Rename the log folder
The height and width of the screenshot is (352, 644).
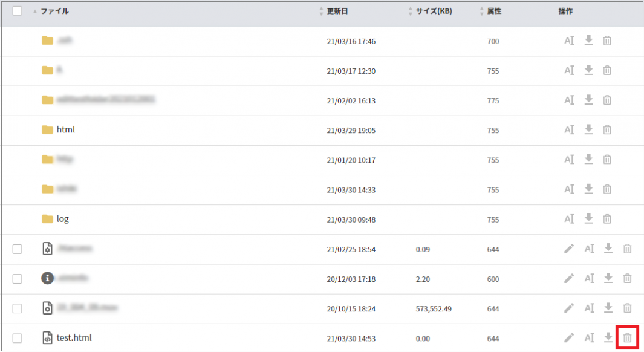(569, 218)
